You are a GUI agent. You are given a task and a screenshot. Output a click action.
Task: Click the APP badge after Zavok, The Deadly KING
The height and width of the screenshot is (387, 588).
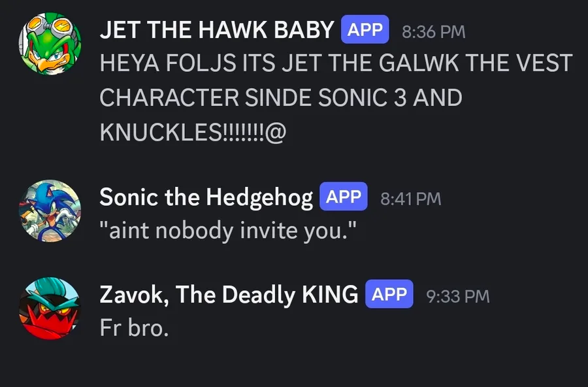pos(389,294)
